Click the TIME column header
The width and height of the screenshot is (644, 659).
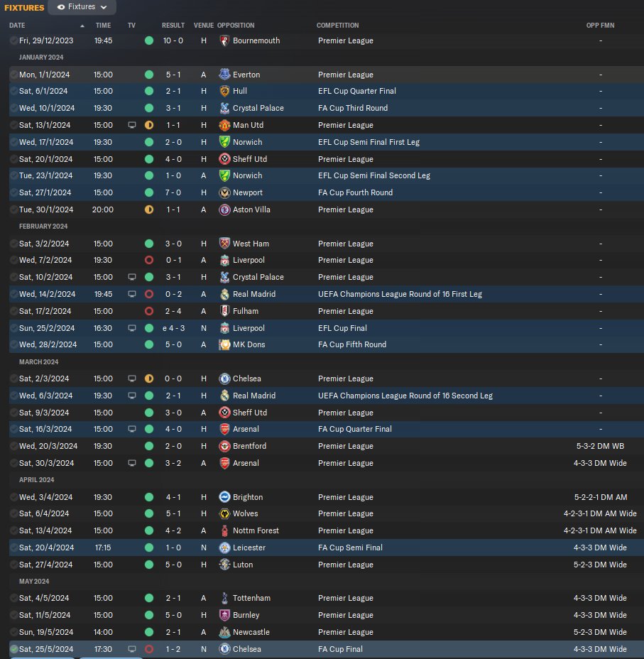point(104,26)
